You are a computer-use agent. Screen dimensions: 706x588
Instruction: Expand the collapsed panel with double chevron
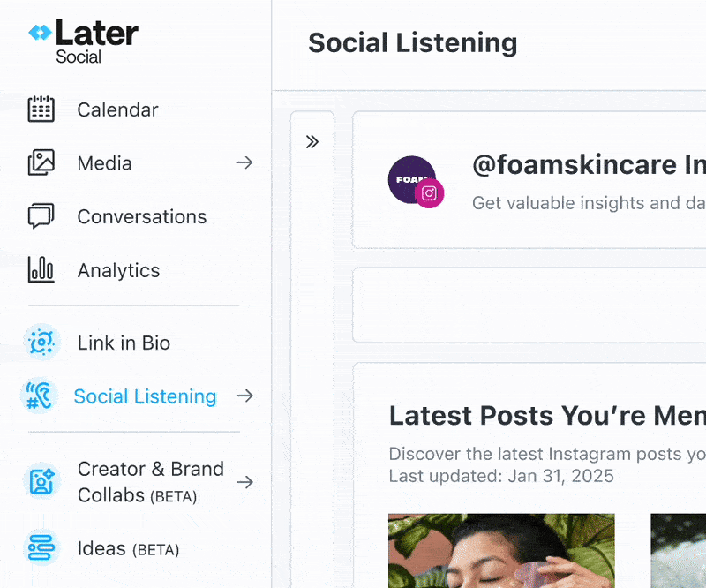(312, 142)
